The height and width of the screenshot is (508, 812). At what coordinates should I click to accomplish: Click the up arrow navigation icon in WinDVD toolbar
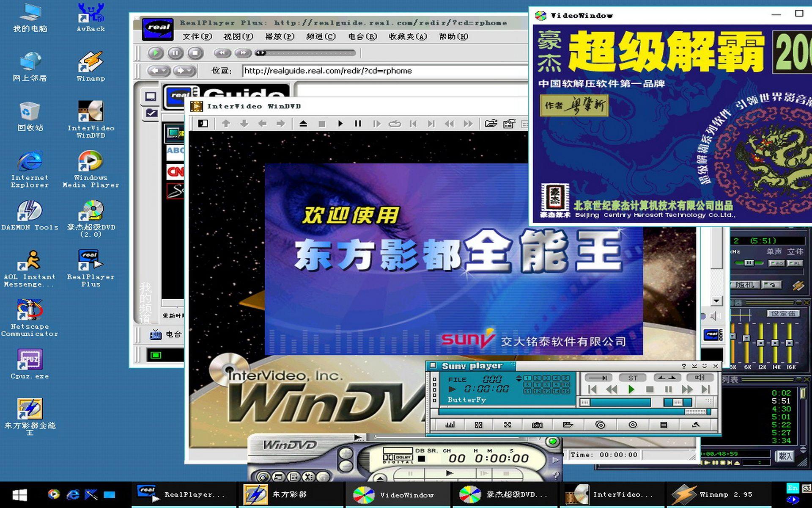pos(226,124)
